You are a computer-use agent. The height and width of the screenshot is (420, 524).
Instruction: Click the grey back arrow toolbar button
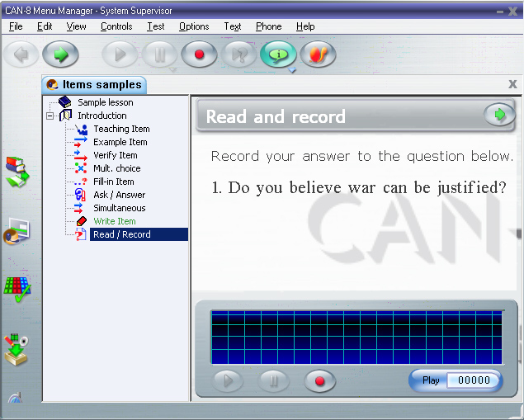pyautogui.click(x=21, y=54)
